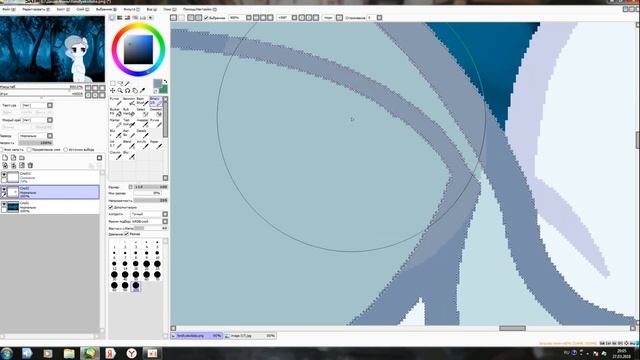Click the canvas horizontal scrollbar thumb
This screenshot has height=360, width=640.
[x=512, y=328]
